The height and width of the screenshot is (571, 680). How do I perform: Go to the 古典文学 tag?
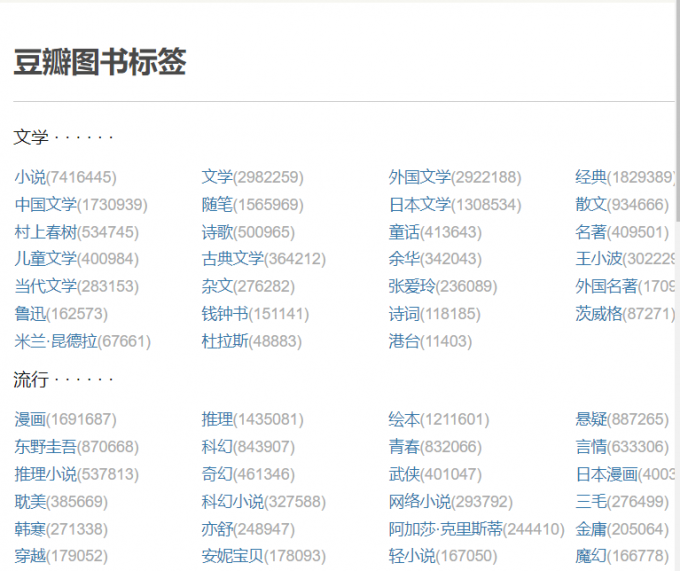coord(232,259)
